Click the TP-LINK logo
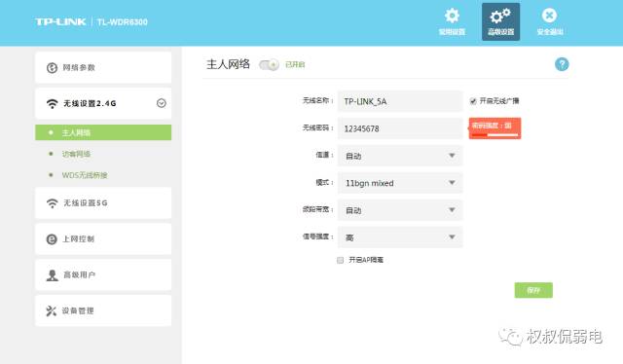Image resolution: width=623 pixels, height=364 pixels. [60, 21]
